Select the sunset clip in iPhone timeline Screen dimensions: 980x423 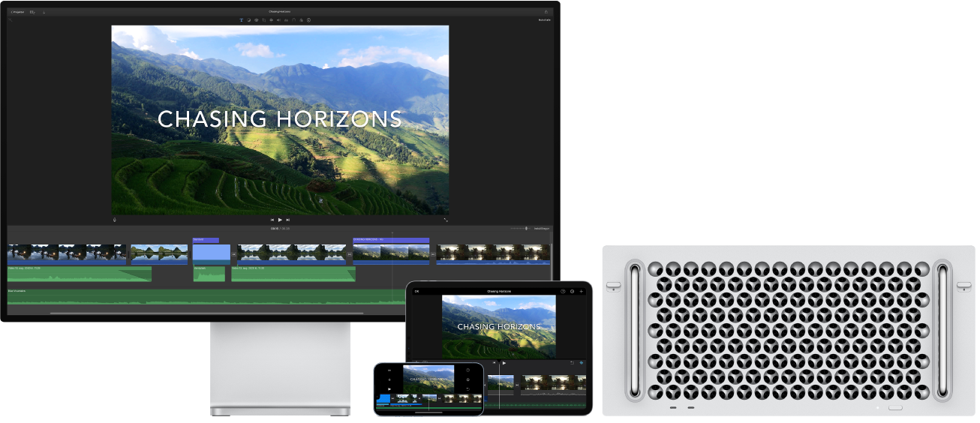[462, 398]
